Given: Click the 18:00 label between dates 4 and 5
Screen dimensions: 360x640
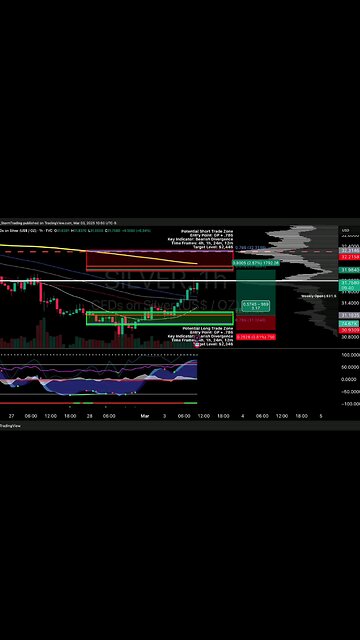Looking at the screenshot, I should [x=301, y=416].
